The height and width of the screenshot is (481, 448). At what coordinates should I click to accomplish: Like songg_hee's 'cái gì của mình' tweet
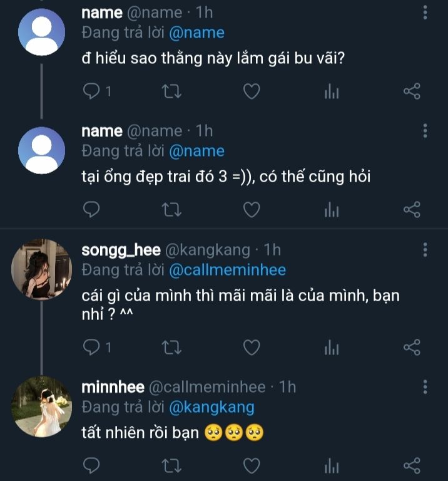tap(252, 346)
